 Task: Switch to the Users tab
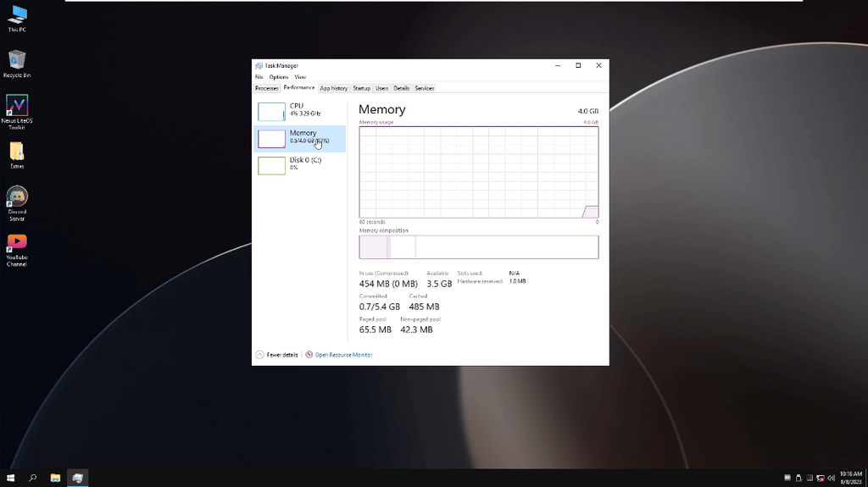pos(382,88)
